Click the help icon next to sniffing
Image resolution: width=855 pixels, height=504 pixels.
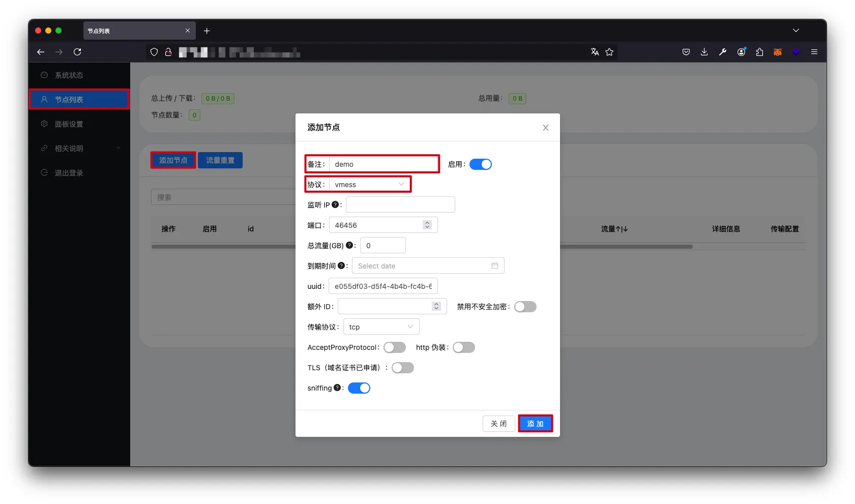point(337,388)
